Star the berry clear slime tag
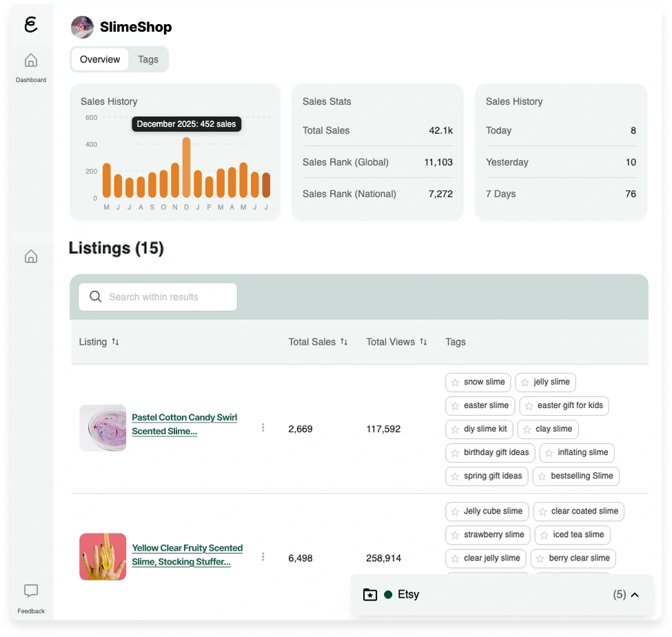The height and width of the screenshot is (637, 672). (x=540, y=559)
